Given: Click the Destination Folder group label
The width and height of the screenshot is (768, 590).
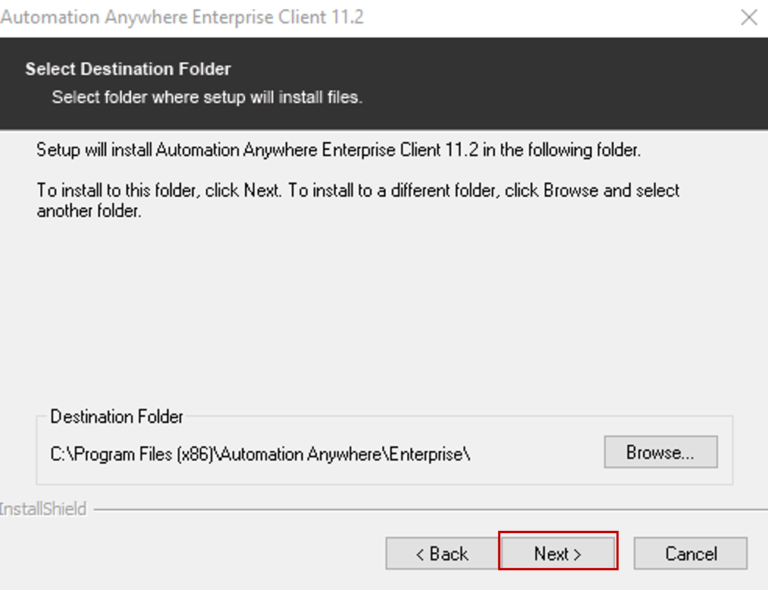Looking at the screenshot, I should [117, 416].
